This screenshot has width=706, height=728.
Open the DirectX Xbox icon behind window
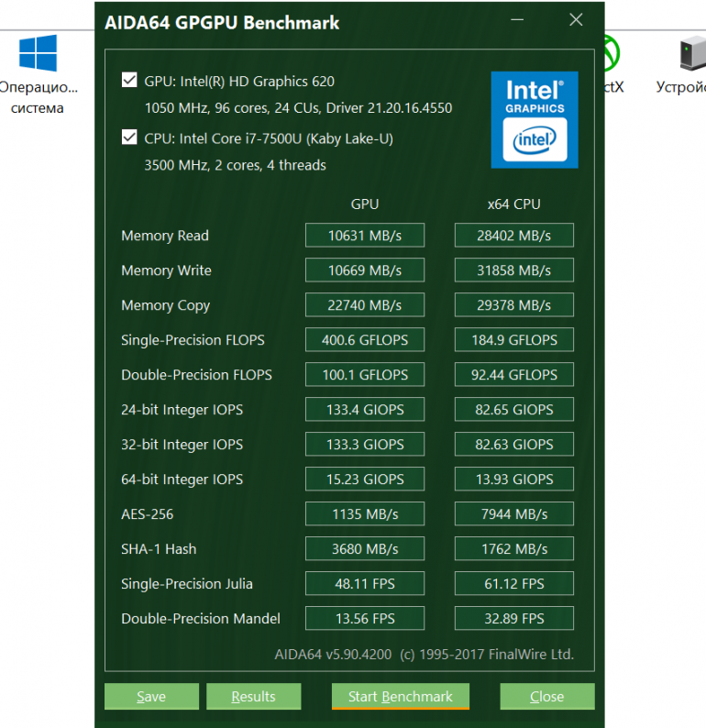(x=612, y=53)
